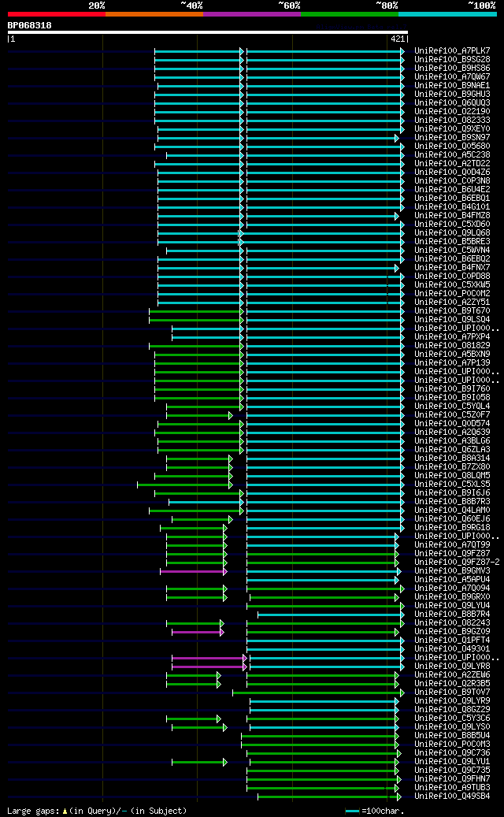
Task: Click the green alignment bar for Q49SB4
Action: pyautogui.click(x=329, y=797)
